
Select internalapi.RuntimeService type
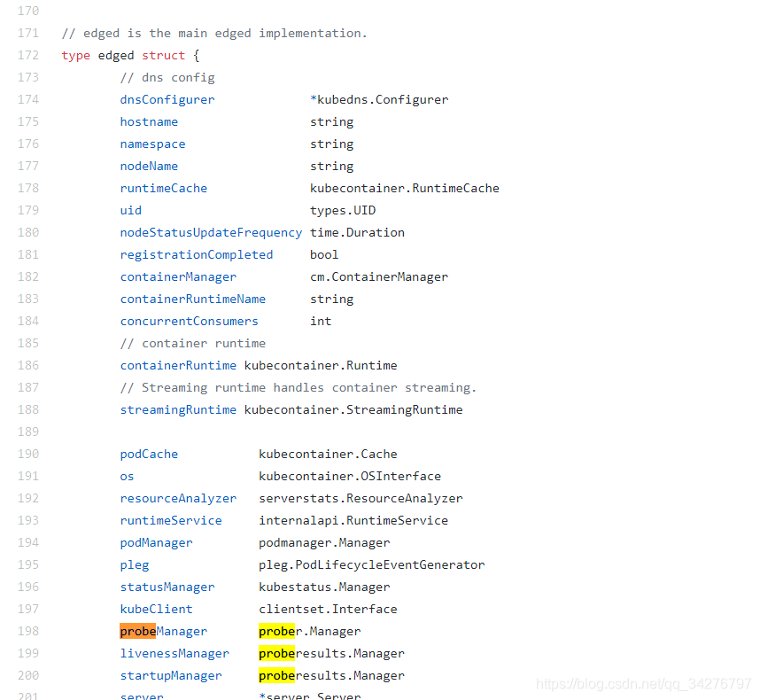(x=353, y=521)
